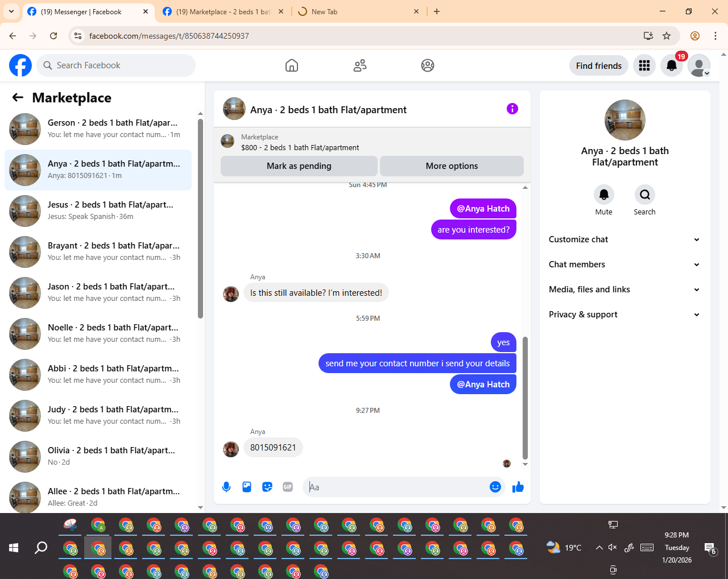Open the Windows notification center
728x579 pixels.
tap(710, 548)
